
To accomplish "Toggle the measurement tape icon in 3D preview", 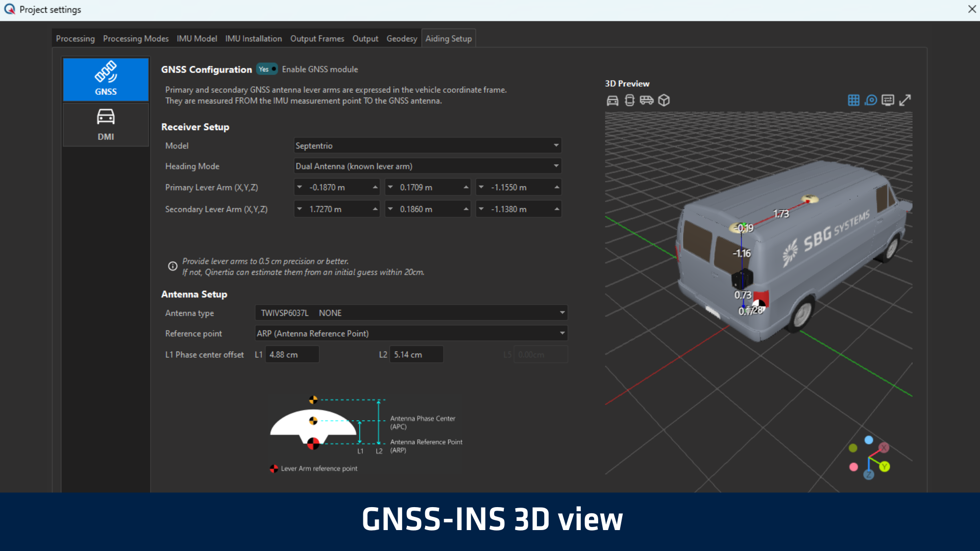I will pyautogui.click(x=871, y=101).
